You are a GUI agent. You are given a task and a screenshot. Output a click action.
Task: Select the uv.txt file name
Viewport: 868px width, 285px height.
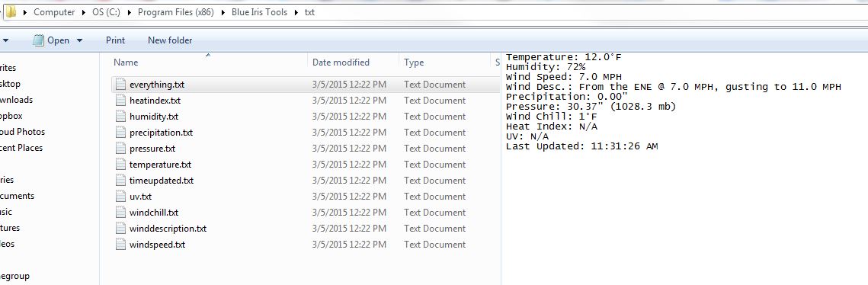[x=141, y=197]
